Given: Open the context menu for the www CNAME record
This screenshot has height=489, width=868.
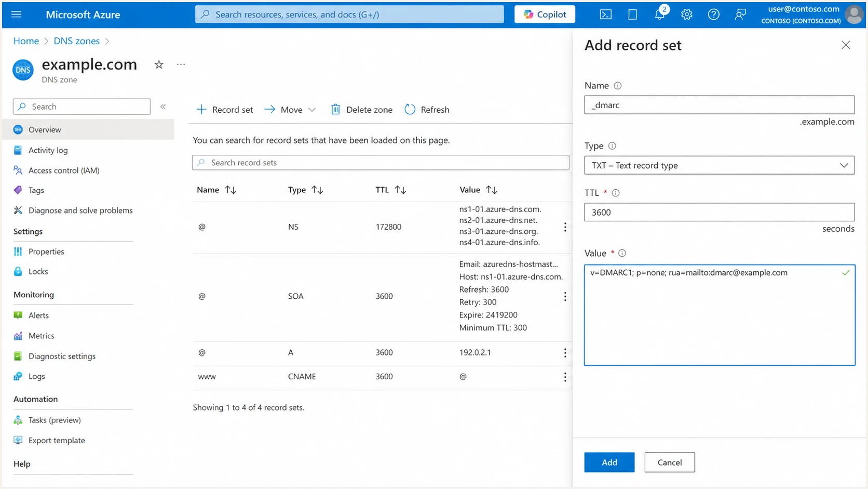Looking at the screenshot, I should click(565, 377).
